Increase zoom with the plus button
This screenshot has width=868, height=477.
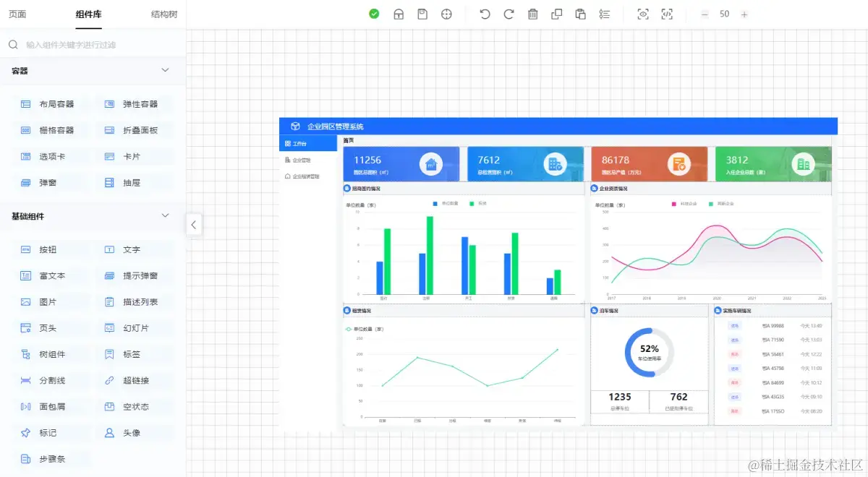click(x=744, y=14)
